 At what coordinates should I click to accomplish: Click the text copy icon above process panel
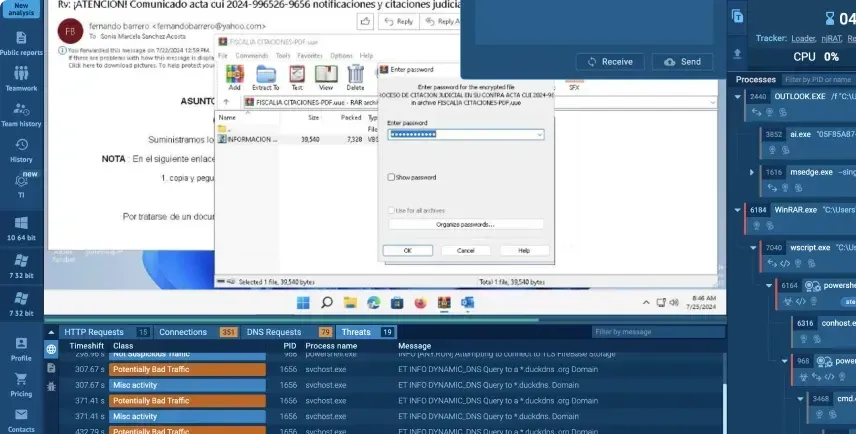click(737, 16)
